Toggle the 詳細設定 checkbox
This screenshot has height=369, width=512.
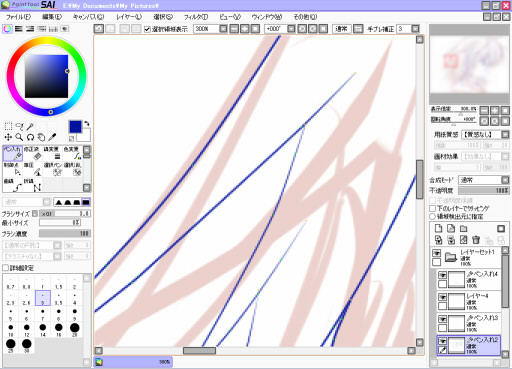point(5,268)
